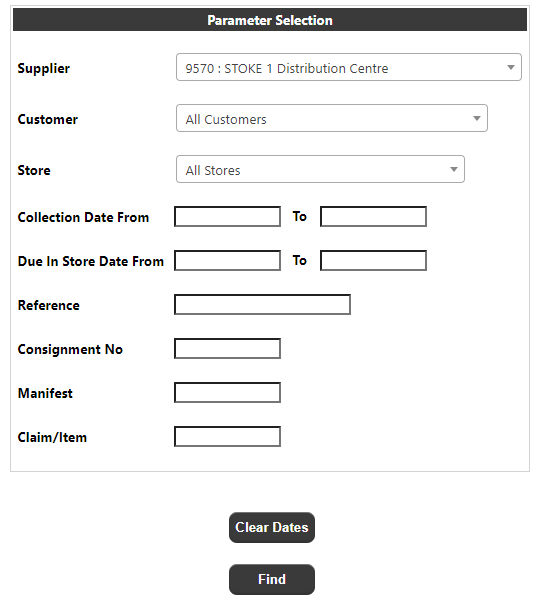Click the Customer field label

pos(48,119)
